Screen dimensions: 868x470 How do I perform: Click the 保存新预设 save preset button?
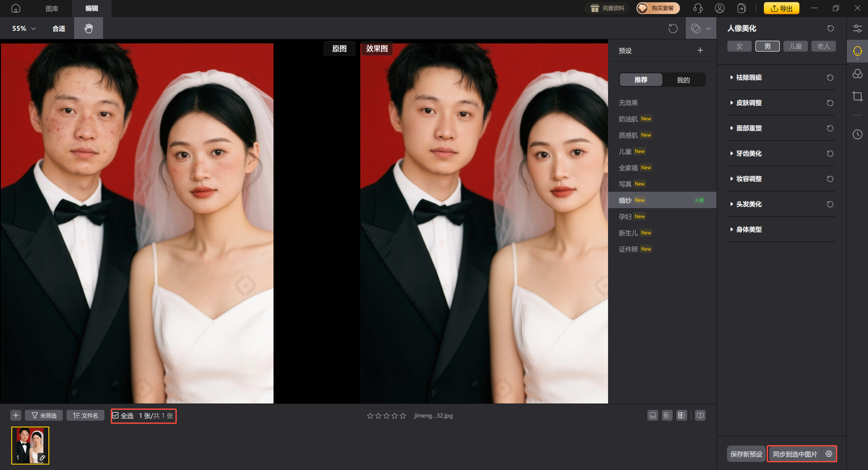click(746, 454)
